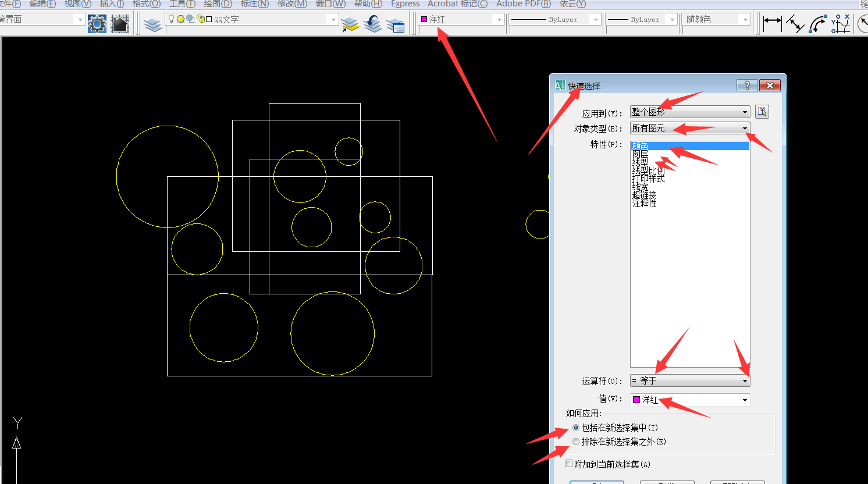Expand the QQ文字 layer dropdown list
This screenshot has height=484, width=868.
coord(333,19)
